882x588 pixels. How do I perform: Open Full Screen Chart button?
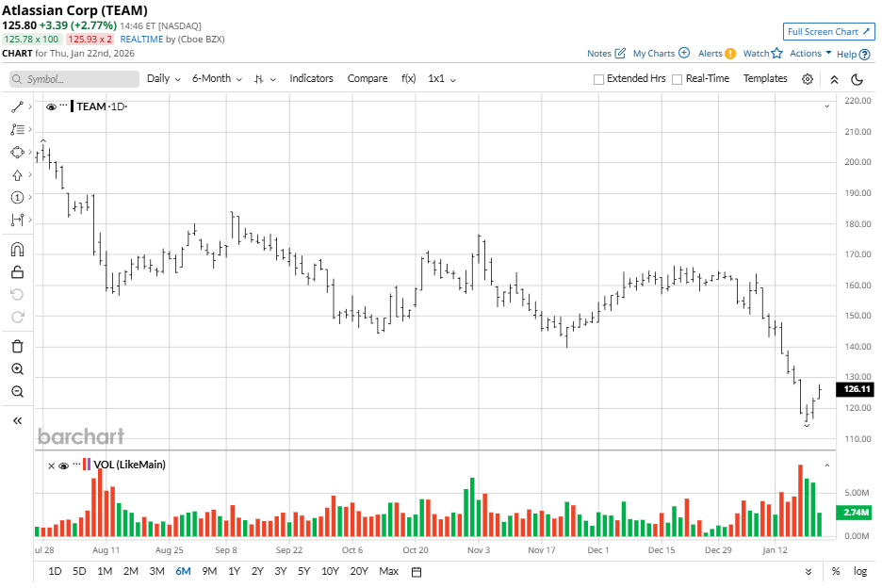(828, 31)
